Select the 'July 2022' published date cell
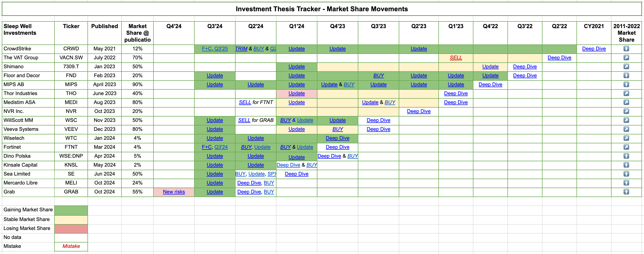Image resolution: width=644 pixels, height=254 pixels. (x=104, y=57)
